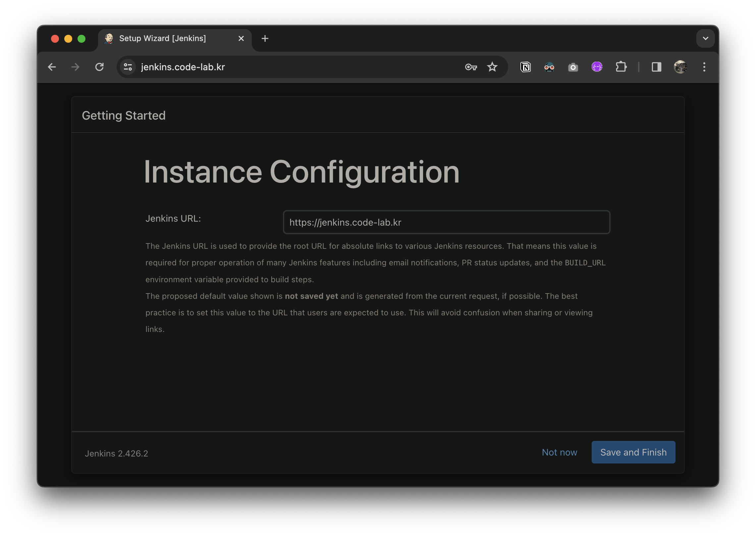
Task: Open the Extensions puzzle piece menu
Action: [x=621, y=67]
